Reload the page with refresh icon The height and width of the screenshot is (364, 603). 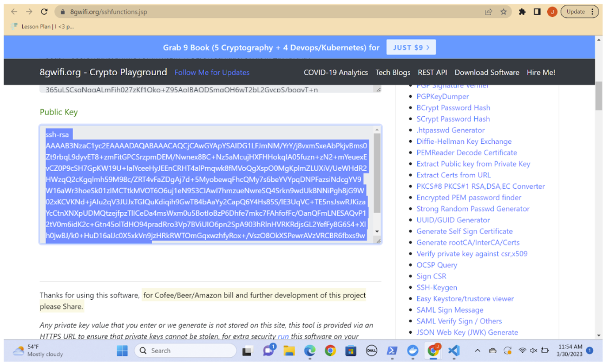pos(44,11)
